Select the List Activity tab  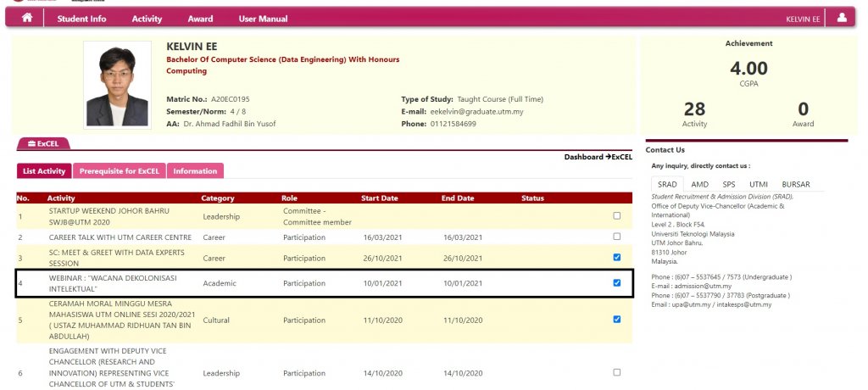pyautogui.click(x=44, y=171)
